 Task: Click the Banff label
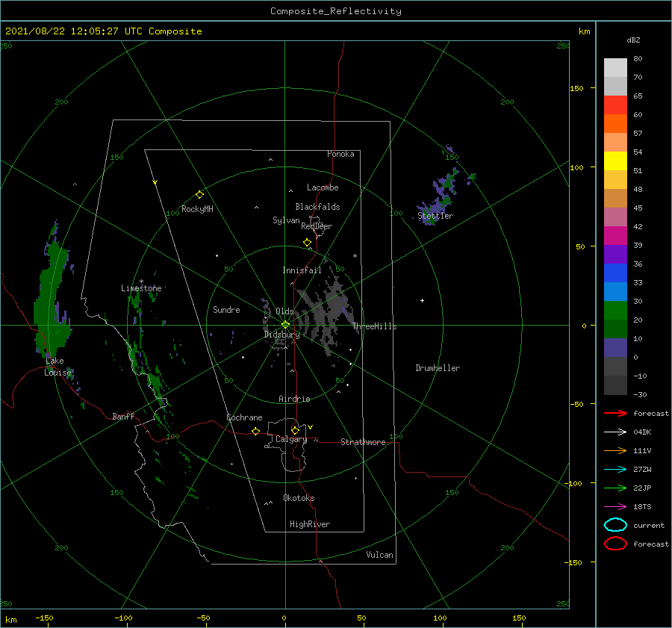point(123,416)
